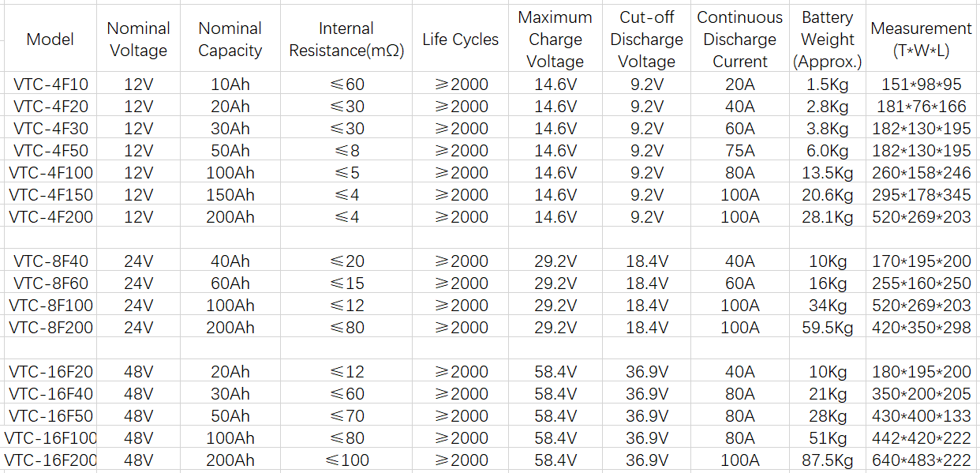This screenshot has height=473, width=980.
Task: Click the Measurement (T*W*L) header cell
Action: pyautogui.click(x=921, y=39)
